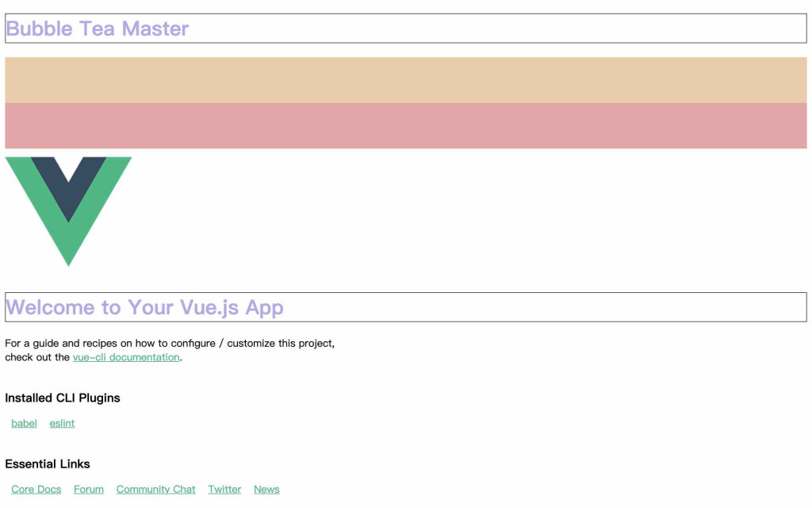
Task: Open the Core Docs link
Action: [x=36, y=489]
